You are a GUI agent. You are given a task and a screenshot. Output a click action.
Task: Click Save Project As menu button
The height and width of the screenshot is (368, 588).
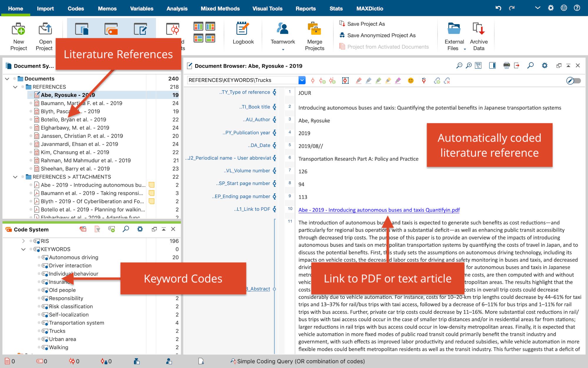[365, 23]
